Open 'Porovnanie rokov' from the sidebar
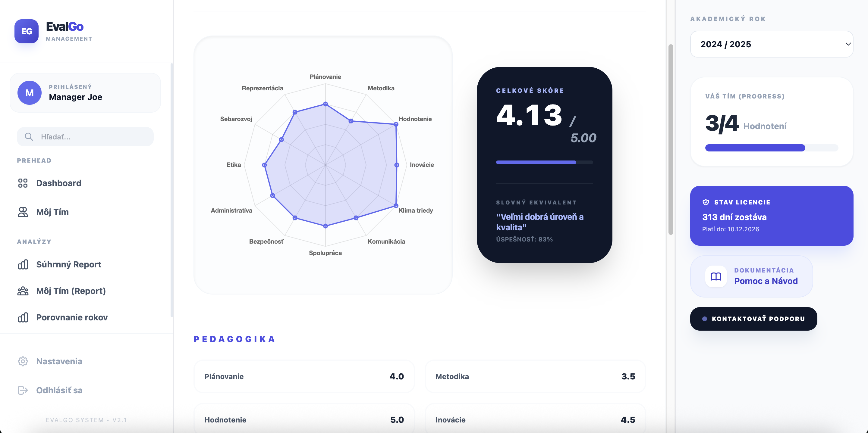Viewport: 868px width, 433px height. (x=72, y=317)
